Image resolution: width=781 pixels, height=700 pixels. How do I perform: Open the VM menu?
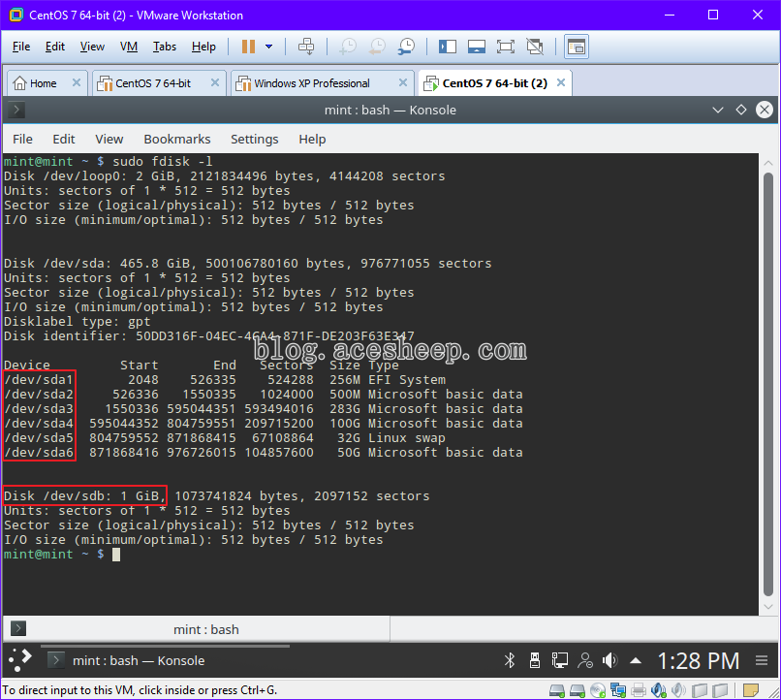[x=129, y=47]
